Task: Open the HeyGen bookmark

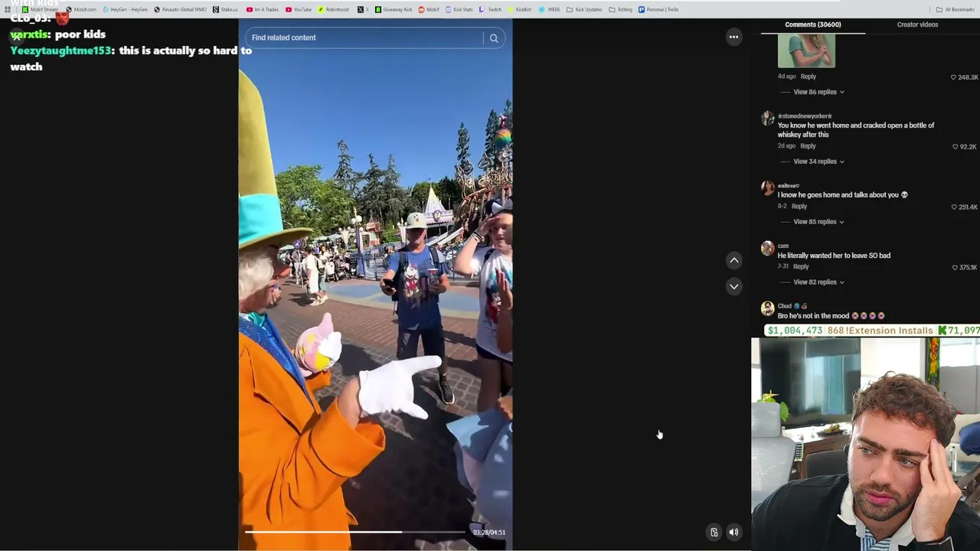Action: tap(125, 9)
